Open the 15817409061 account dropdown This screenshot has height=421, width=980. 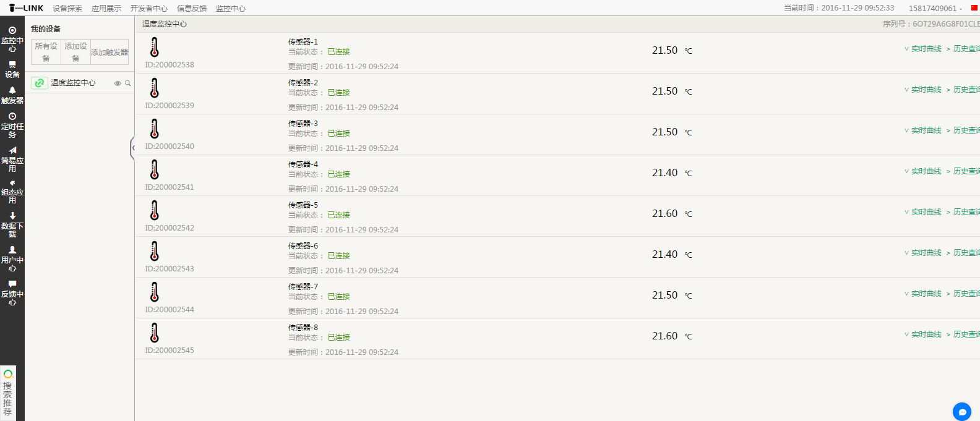(935, 9)
